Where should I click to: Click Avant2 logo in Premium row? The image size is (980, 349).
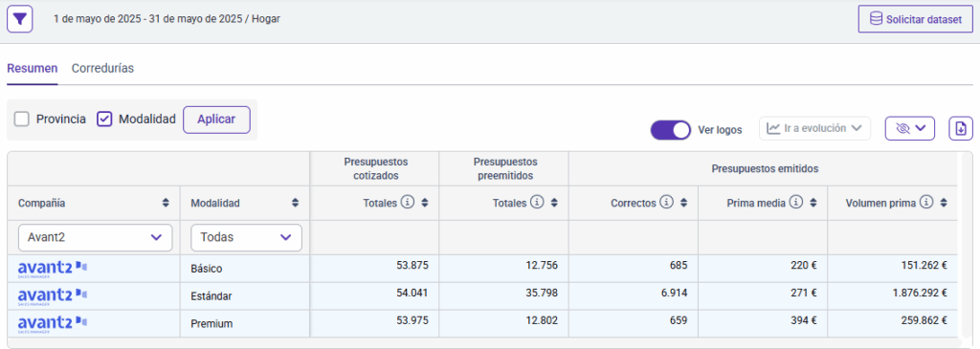(53, 323)
